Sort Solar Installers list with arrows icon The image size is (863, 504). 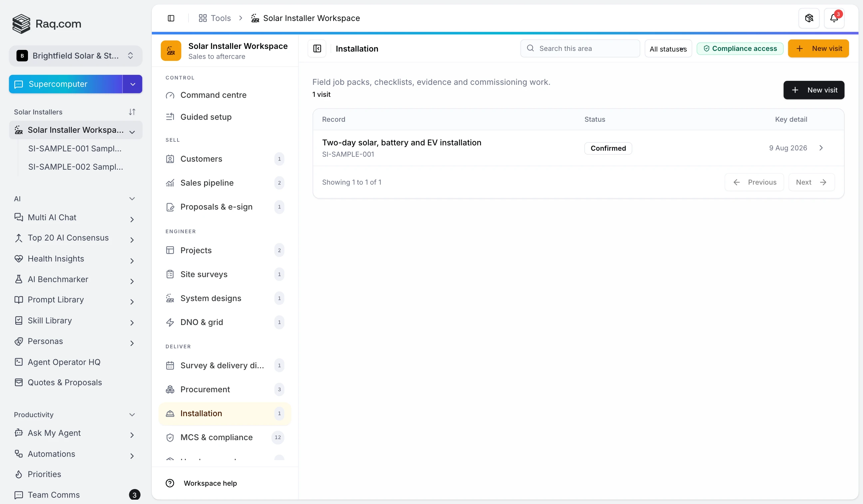pyautogui.click(x=132, y=112)
